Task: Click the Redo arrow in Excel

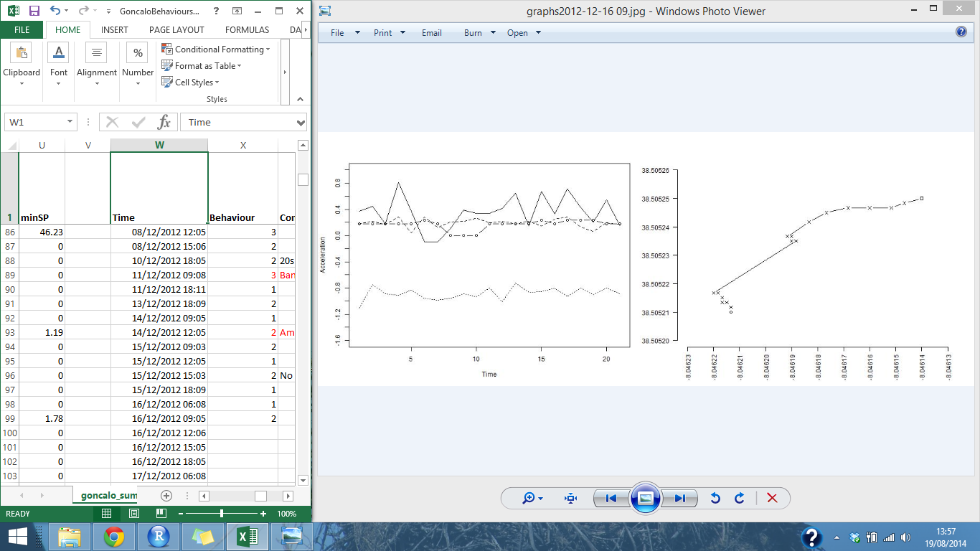Action: 83,11
